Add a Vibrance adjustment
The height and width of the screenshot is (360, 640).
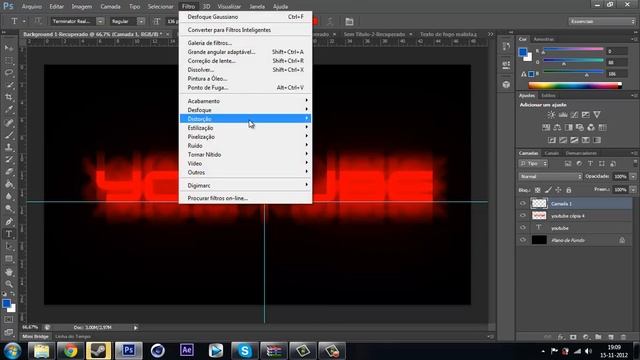pyautogui.click(x=597, y=115)
